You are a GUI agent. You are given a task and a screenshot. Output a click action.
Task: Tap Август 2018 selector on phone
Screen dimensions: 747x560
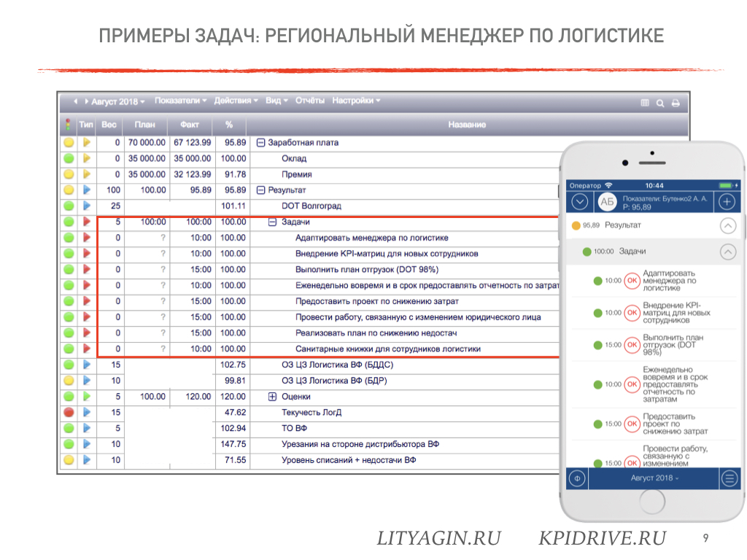[x=654, y=478]
